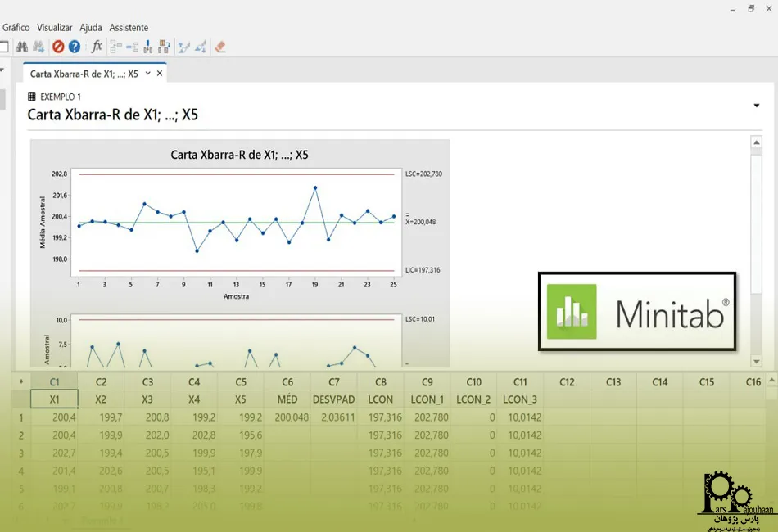Open the Assistente menu
The image size is (778, 532).
[x=129, y=27]
